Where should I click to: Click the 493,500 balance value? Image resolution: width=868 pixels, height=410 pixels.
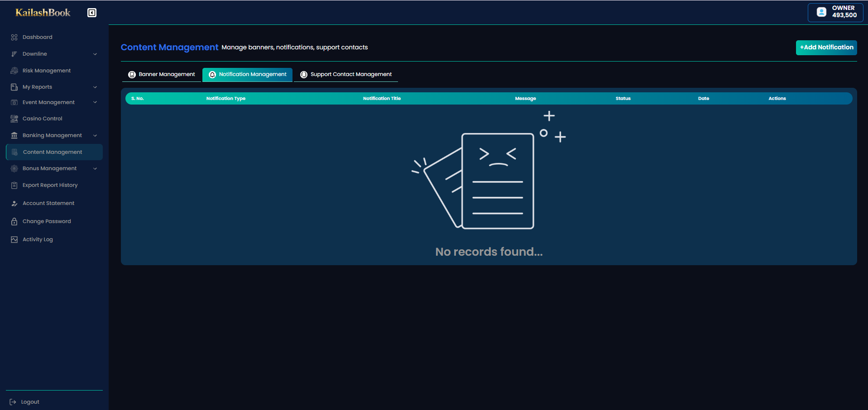pyautogui.click(x=844, y=15)
